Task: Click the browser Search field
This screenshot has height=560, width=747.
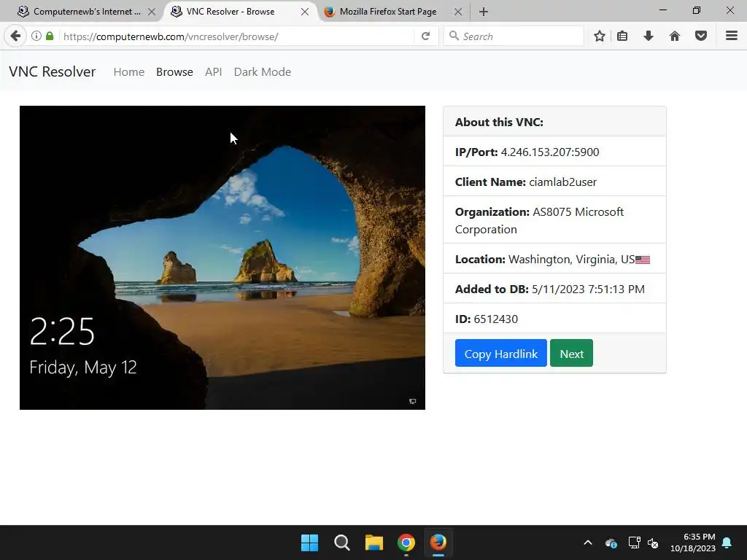Action: pos(514,36)
